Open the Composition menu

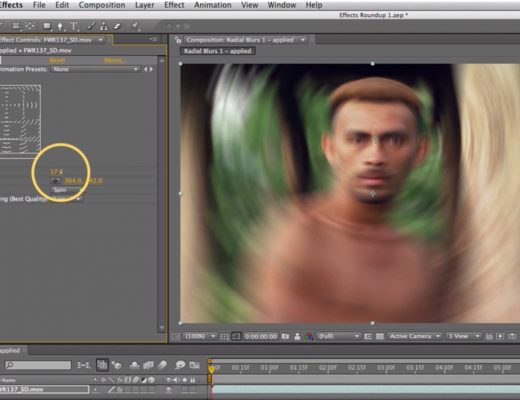coord(102,5)
